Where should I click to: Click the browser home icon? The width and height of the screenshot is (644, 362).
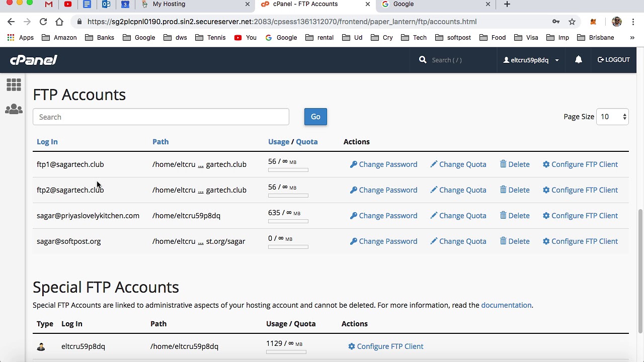pyautogui.click(x=59, y=22)
